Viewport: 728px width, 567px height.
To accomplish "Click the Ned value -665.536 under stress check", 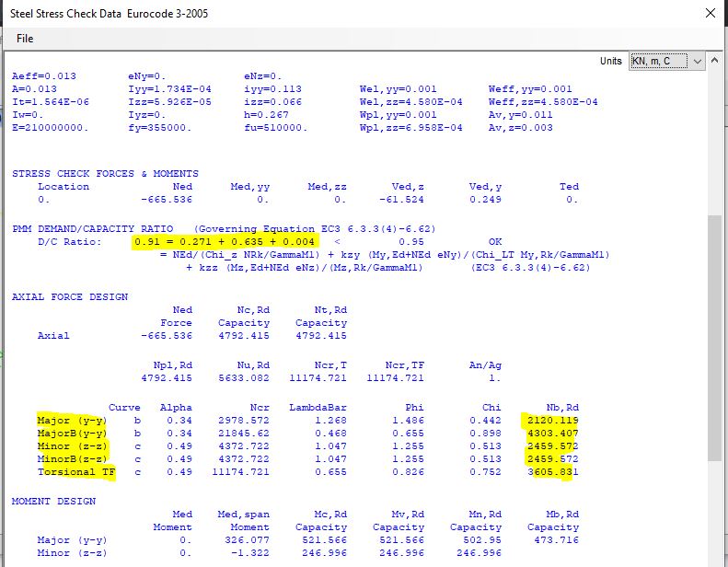I will click(167, 200).
